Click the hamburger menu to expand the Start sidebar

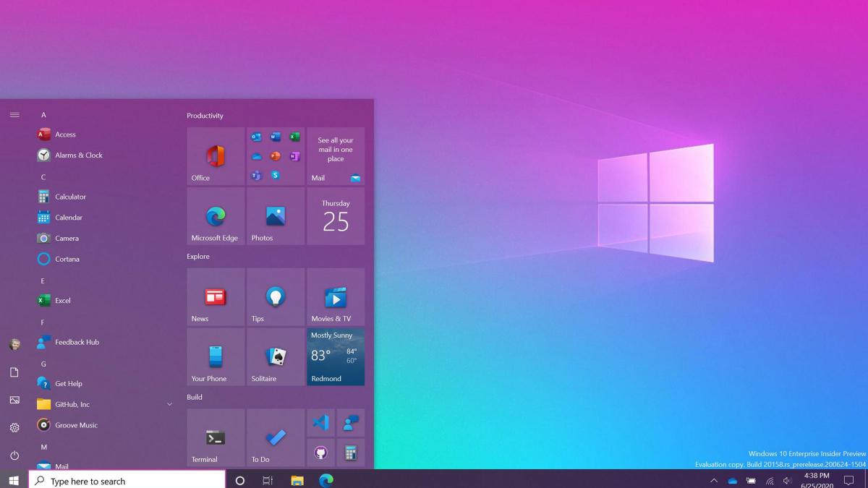pyautogui.click(x=14, y=114)
